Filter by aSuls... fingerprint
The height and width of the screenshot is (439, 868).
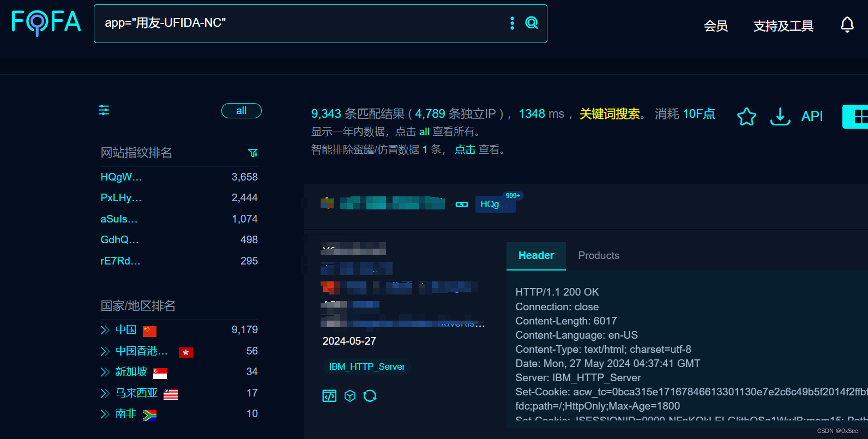coord(119,219)
